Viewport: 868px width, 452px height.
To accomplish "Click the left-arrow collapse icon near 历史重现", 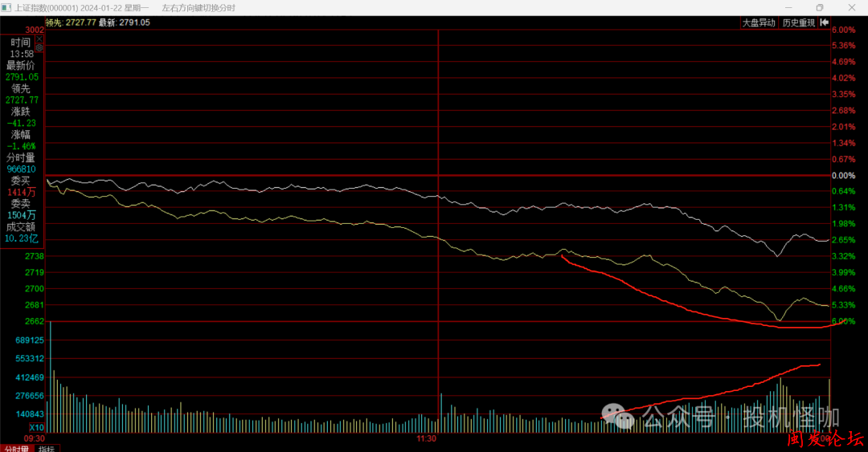I will (x=825, y=22).
